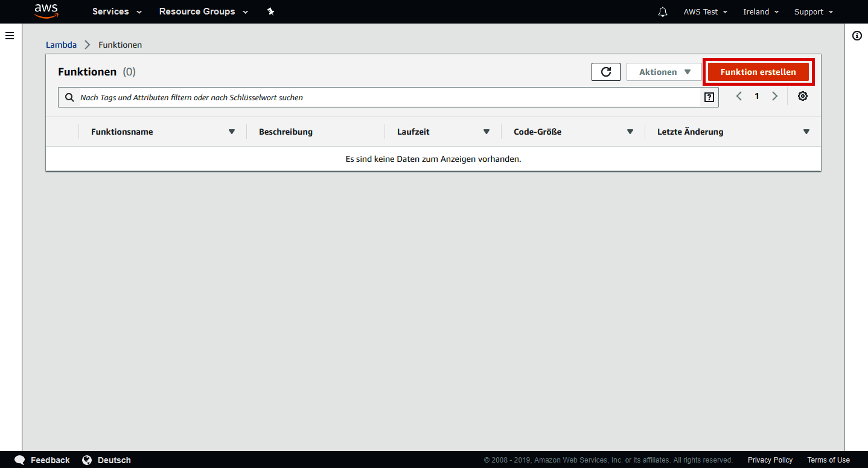868x468 pixels.
Task: Open search syntax help question mark
Action: point(709,97)
